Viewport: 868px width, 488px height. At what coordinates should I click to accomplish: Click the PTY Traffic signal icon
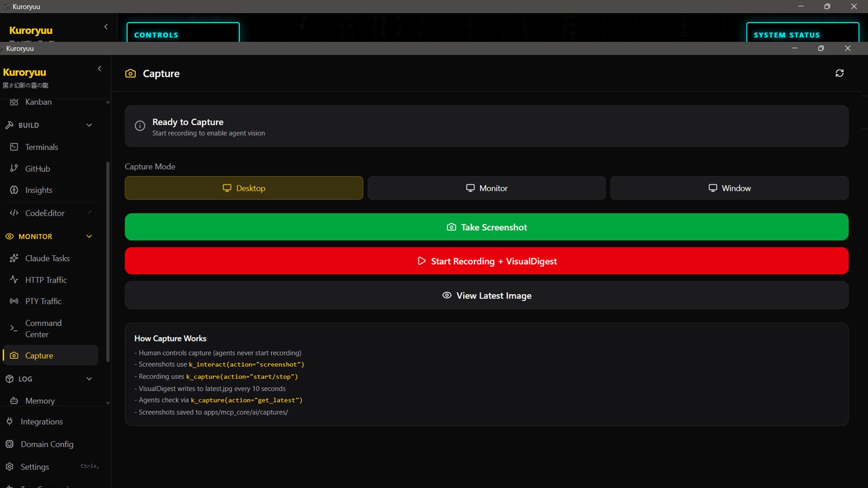pos(14,301)
